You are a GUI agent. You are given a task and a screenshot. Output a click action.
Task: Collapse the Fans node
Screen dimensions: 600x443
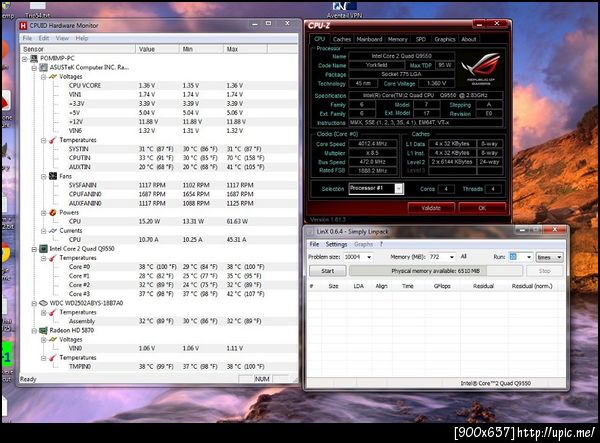click(x=44, y=177)
